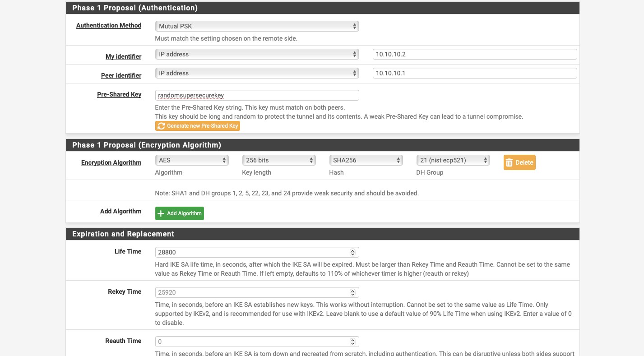Adjust the Reauth Time spinner arrows
644x356 pixels.
tap(353, 342)
